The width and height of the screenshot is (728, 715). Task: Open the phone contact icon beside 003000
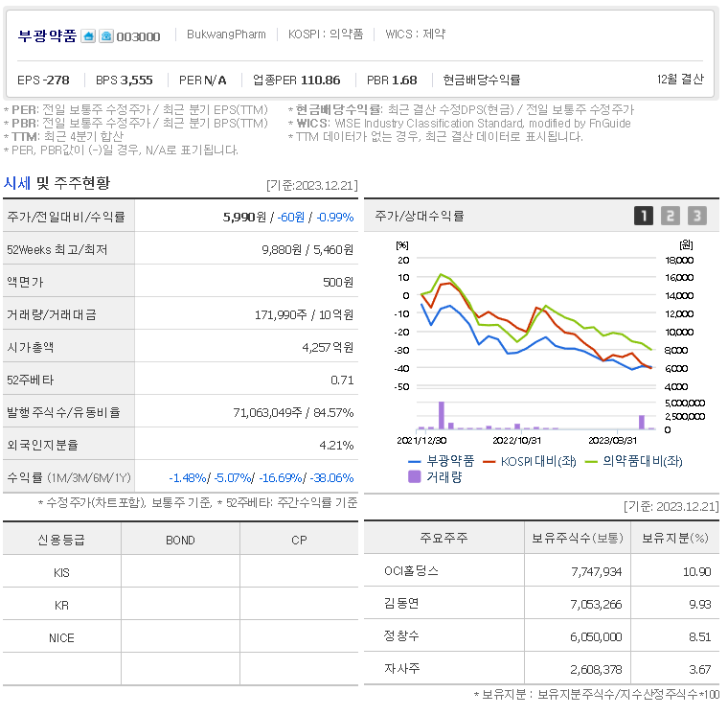point(106,36)
